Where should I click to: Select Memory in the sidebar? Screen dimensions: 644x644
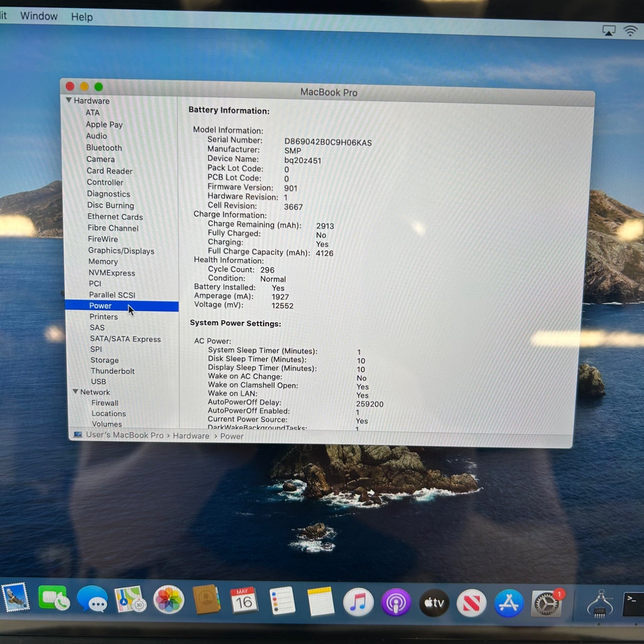(103, 261)
